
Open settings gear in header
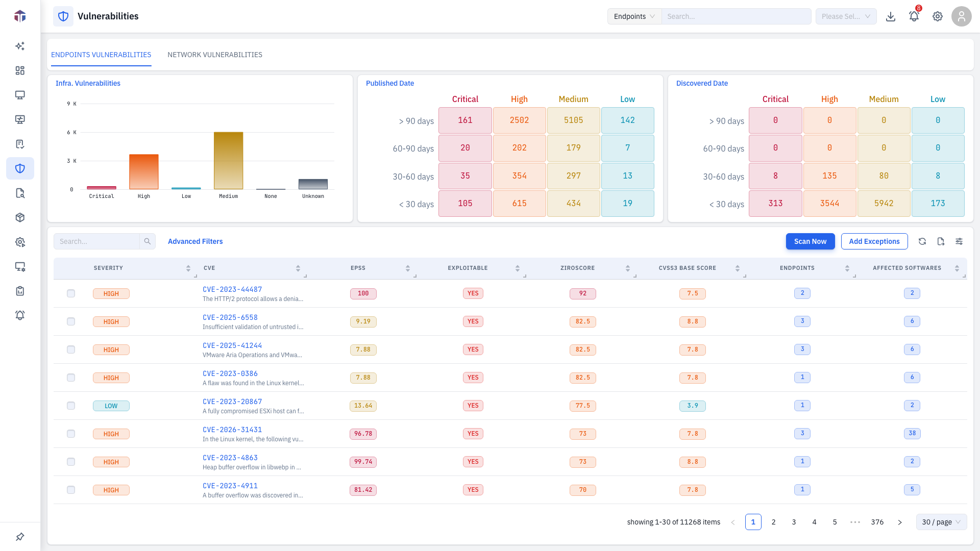tap(938, 16)
